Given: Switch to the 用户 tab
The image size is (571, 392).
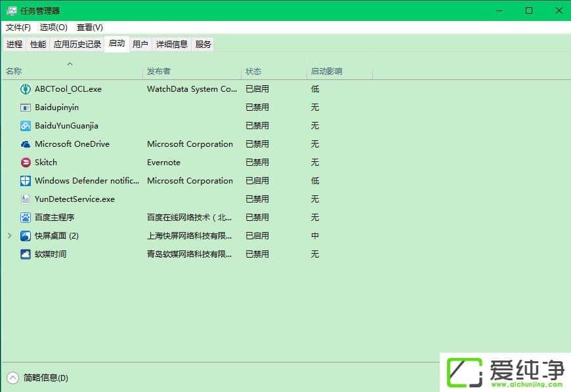Looking at the screenshot, I should click(x=140, y=44).
